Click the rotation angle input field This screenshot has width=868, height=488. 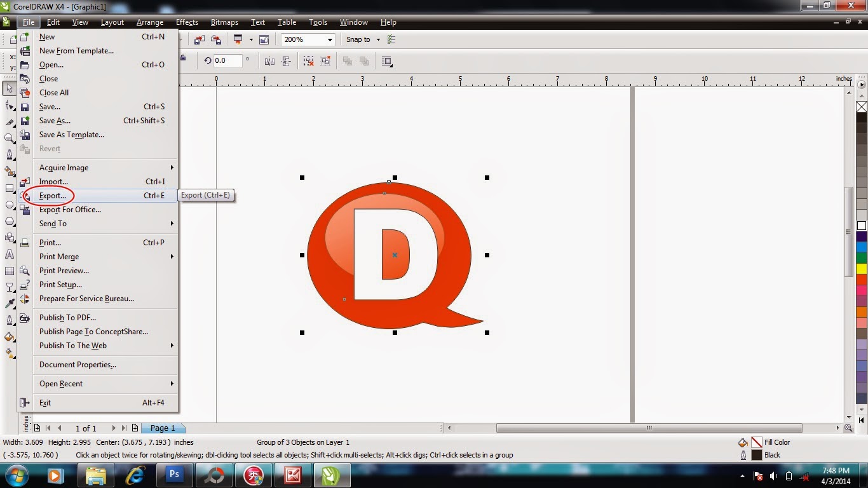(228, 61)
